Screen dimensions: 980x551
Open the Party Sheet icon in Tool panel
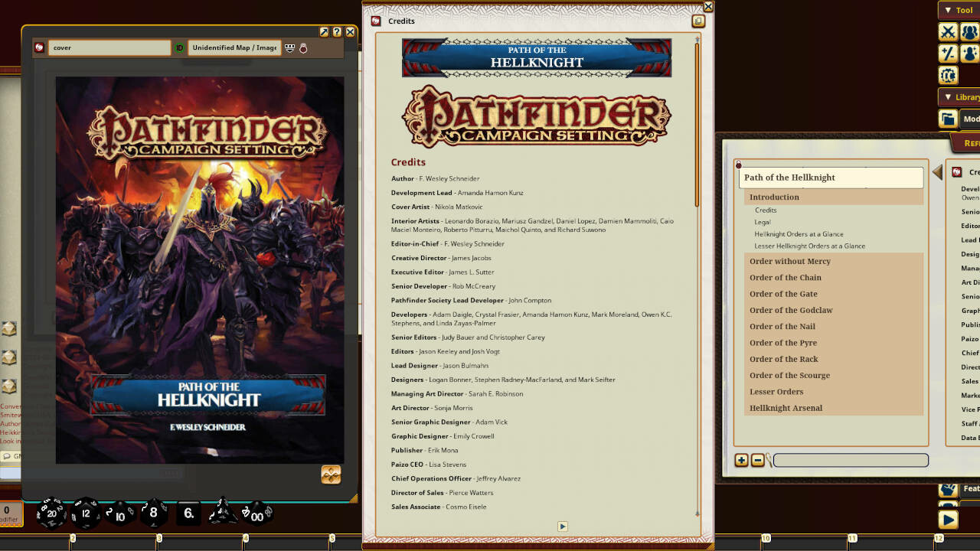pyautogui.click(x=969, y=31)
